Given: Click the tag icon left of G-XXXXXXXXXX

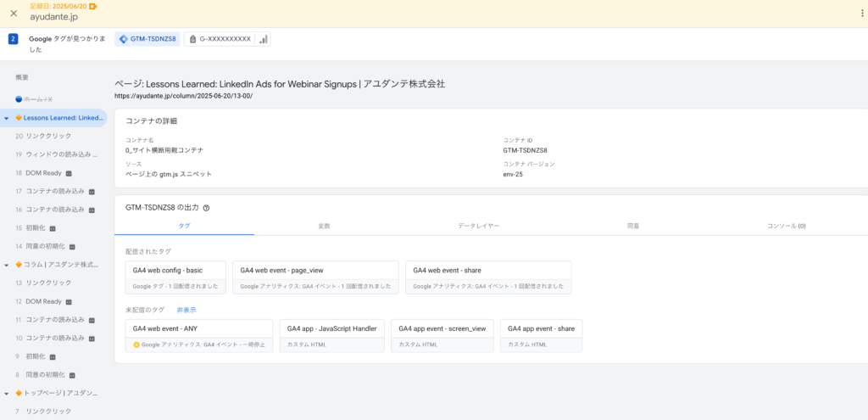Looking at the screenshot, I should pyautogui.click(x=192, y=39).
